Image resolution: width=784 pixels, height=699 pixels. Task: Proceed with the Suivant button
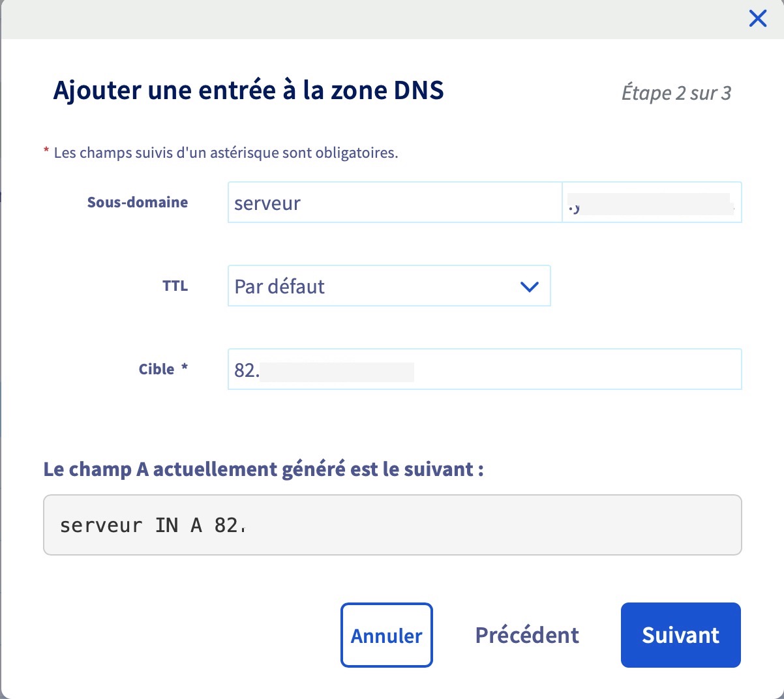[680, 635]
